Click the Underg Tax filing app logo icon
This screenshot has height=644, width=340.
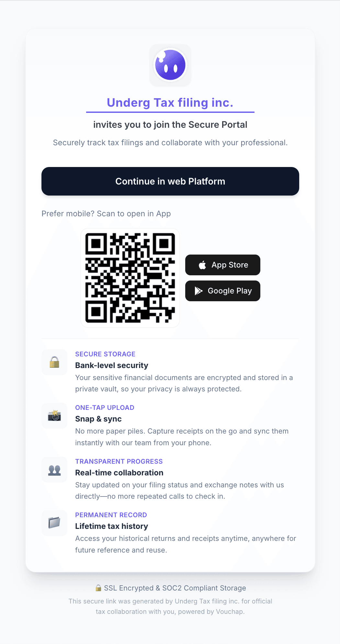pos(170,65)
